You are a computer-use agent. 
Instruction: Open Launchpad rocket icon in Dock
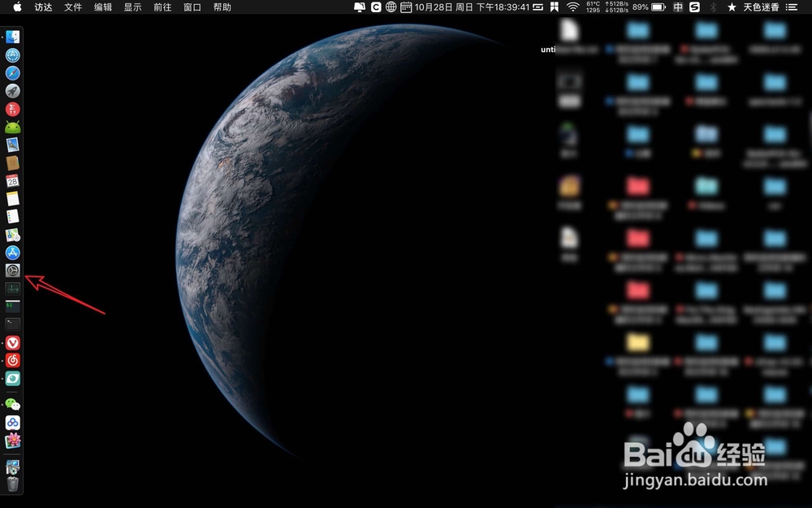tap(13, 91)
